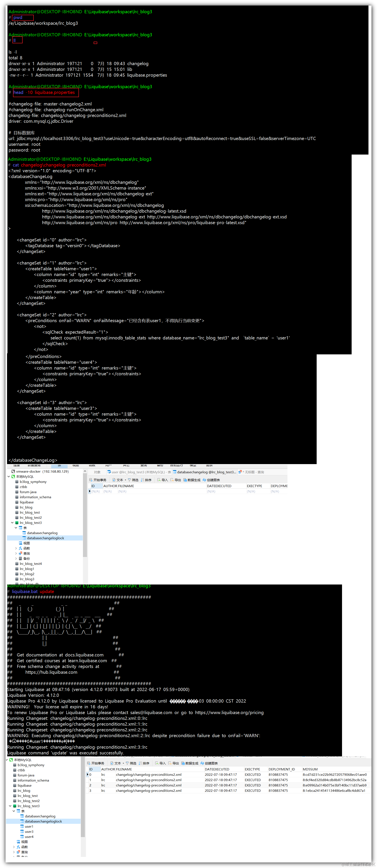Expand 函数 node in upper tree

click(x=16, y=548)
